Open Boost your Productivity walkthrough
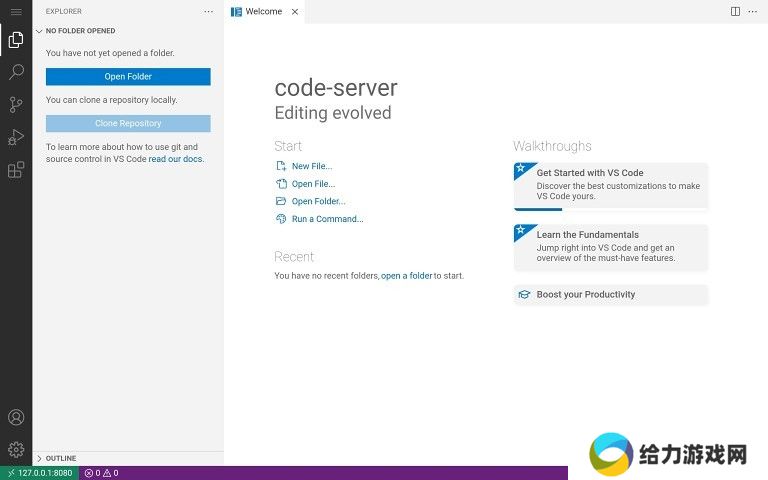768x480 pixels. 611,294
